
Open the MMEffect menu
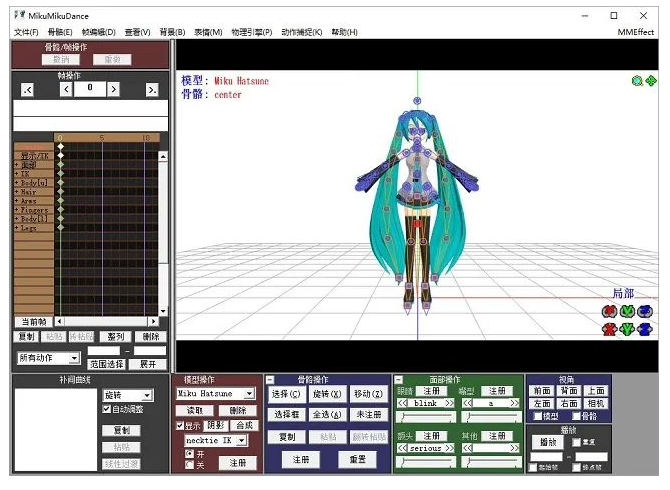(x=635, y=32)
